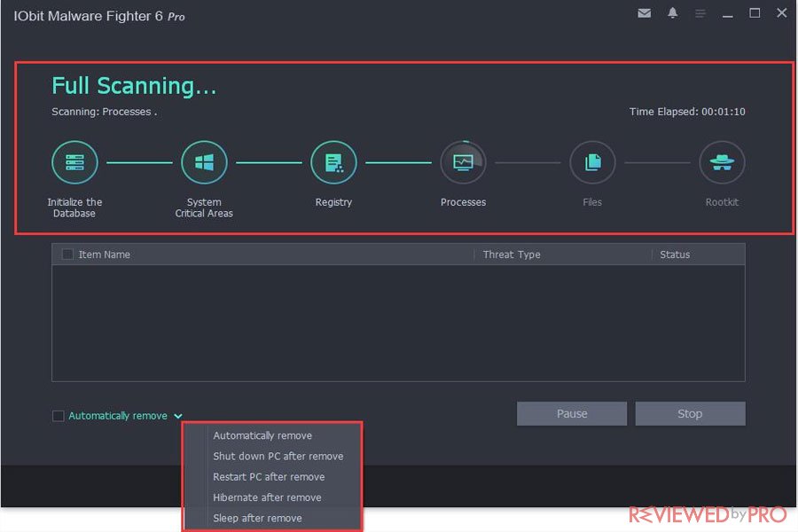
Task: Click the Scanning: Processes status text
Action: (104, 112)
